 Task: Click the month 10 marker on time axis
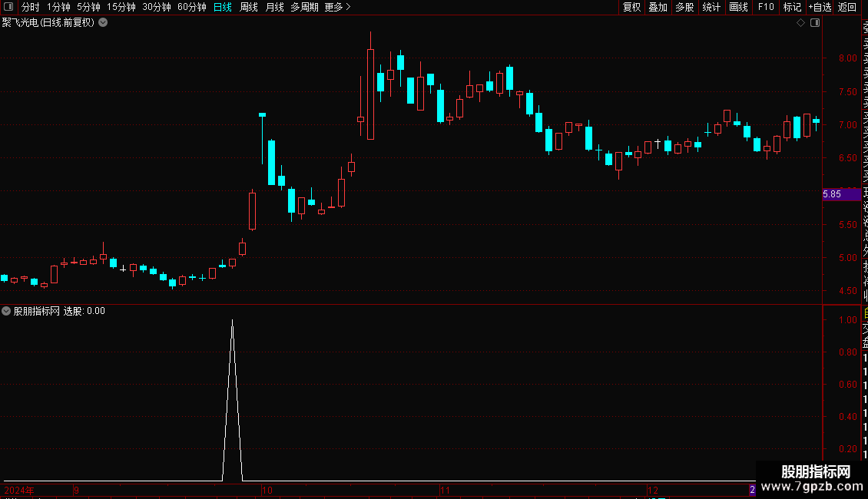click(x=267, y=490)
